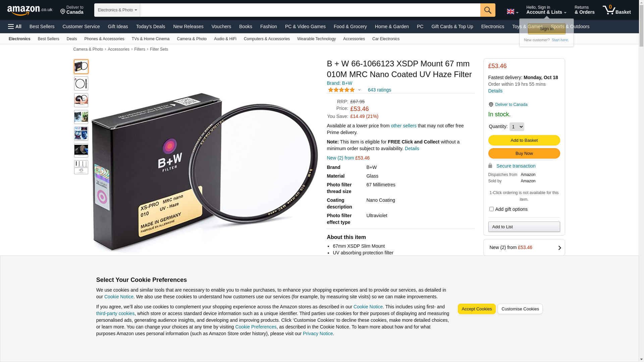
Task: Click the search magnifier button
Action: click(487, 10)
